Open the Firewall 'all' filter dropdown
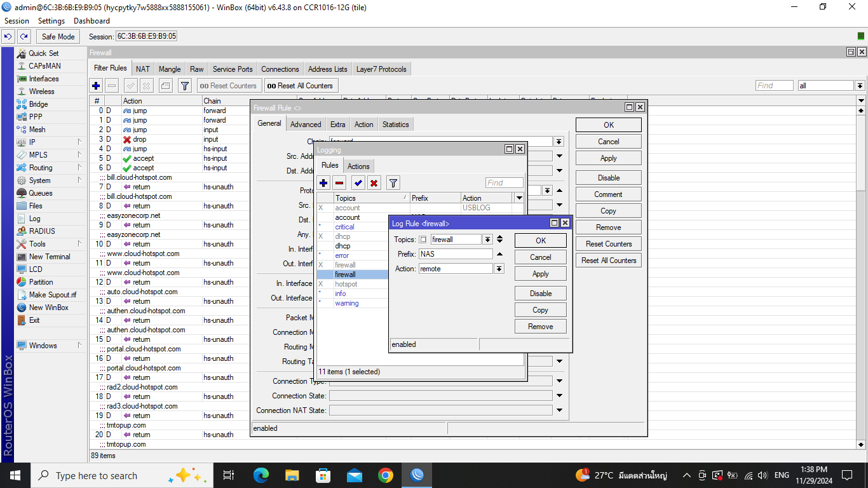Image resolution: width=868 pixels, height=488 pixels. click(x=860, y=86)
